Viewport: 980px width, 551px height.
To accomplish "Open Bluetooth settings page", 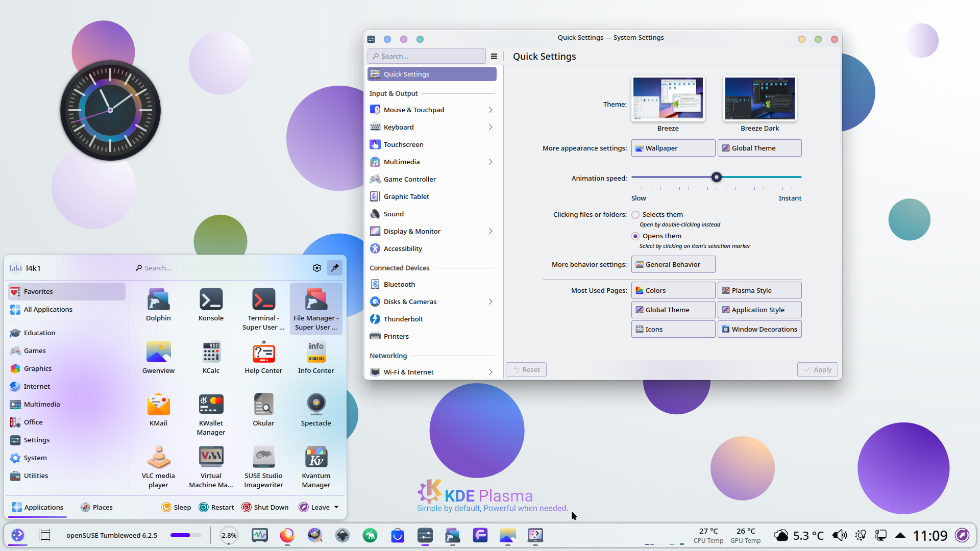I will coord(432,284).
